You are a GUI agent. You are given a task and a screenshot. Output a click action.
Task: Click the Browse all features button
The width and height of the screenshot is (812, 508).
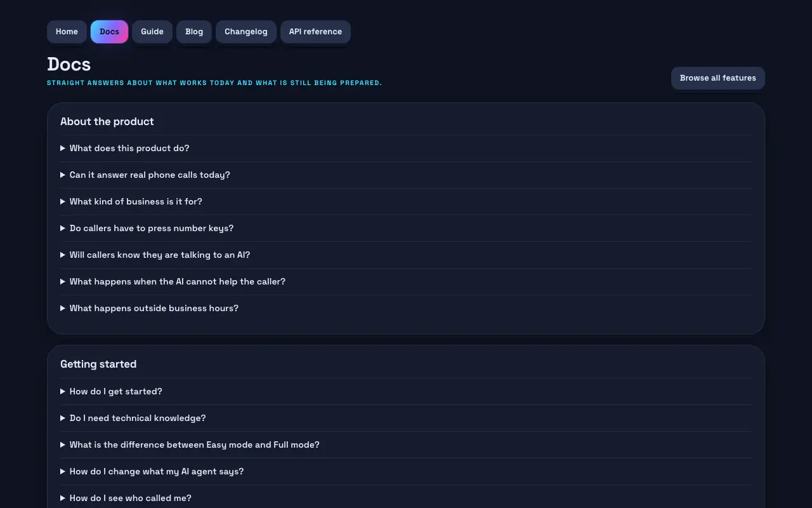[718, 78]
